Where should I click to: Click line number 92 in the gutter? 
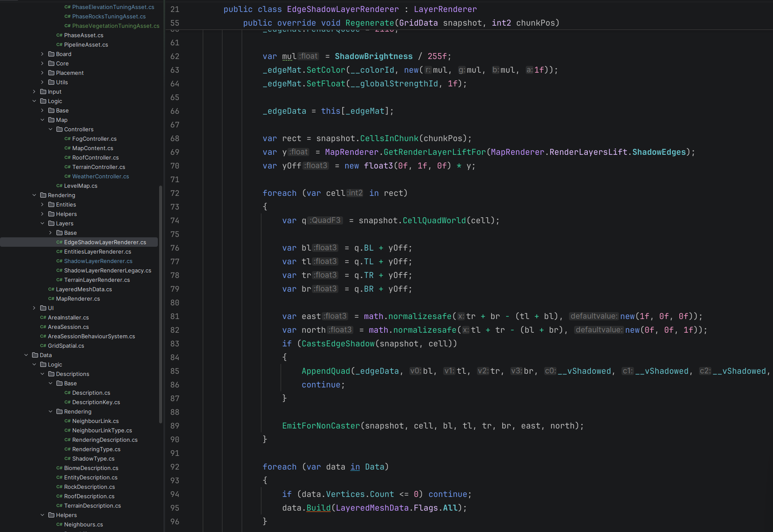[175, 467]
